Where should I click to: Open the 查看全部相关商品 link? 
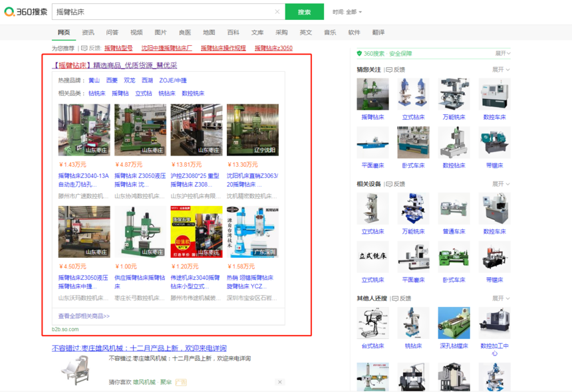click(x=84, y=316)
